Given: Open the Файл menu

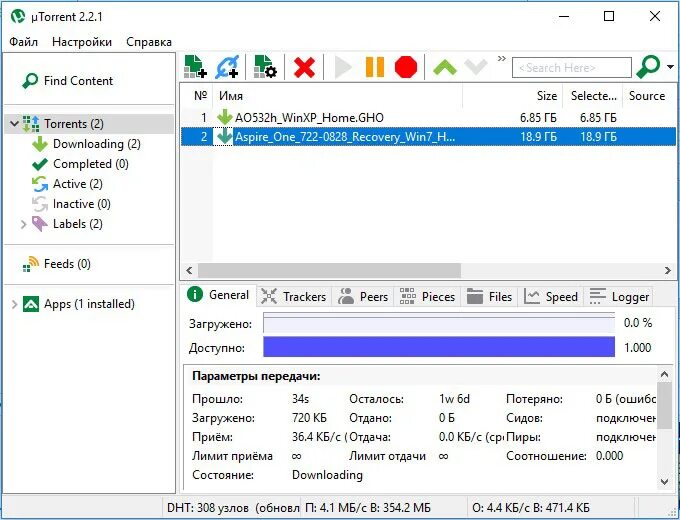Looking at the screenshot, I should 23,42.
